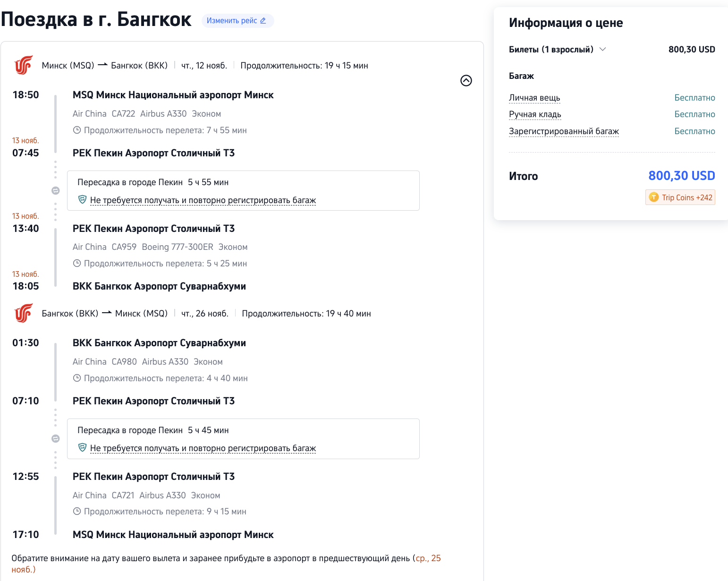Click outbound baggage re-check notice link
Viewport: 728px width, 581px height.
tap(203, 200)
